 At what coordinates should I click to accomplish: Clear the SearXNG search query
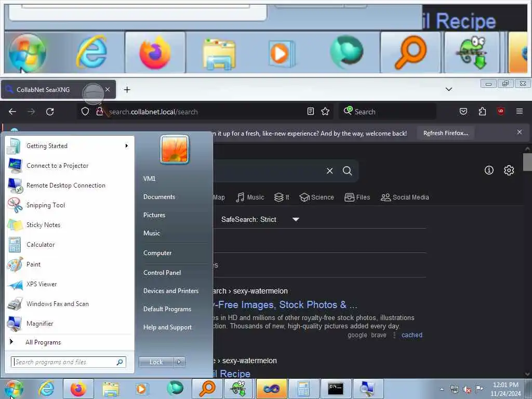click(330, 170)
